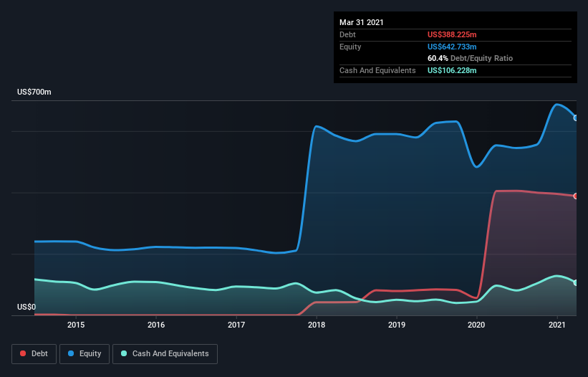This screenshot has width=588, height=377.
Task: Click the teal Cash legend dot
Action: click(124, 353)
